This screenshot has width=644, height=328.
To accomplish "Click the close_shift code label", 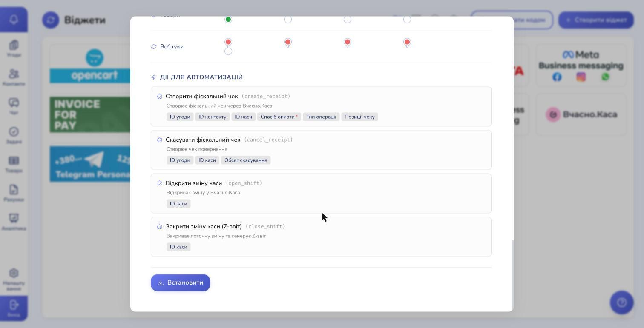I will point(265,227).
